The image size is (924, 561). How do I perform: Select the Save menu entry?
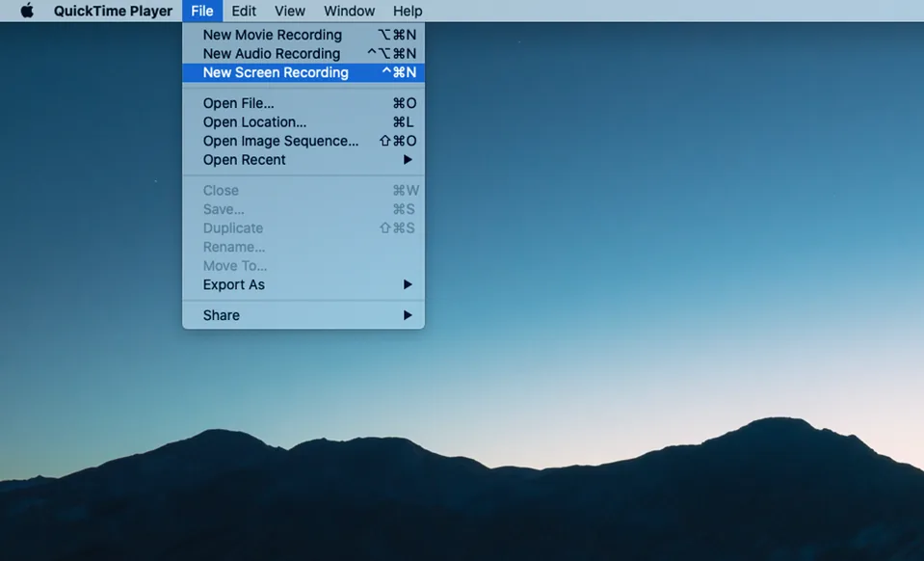(224, 208)
